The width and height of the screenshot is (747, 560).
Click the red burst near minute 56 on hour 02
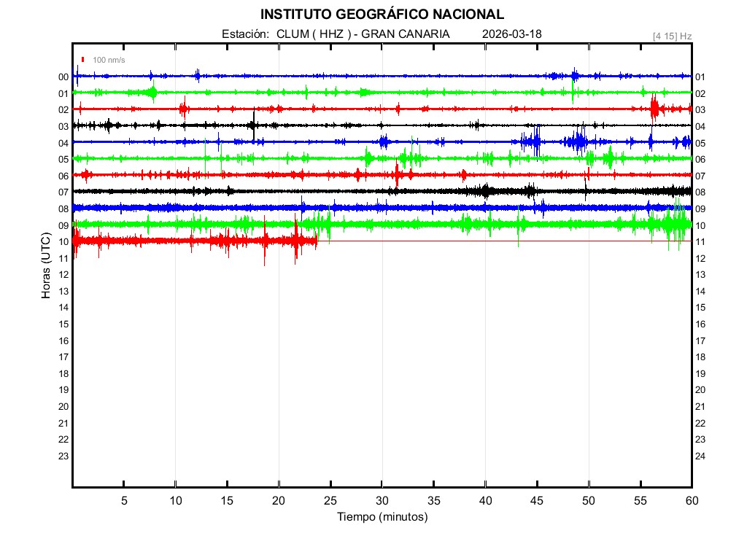(654, 108)
